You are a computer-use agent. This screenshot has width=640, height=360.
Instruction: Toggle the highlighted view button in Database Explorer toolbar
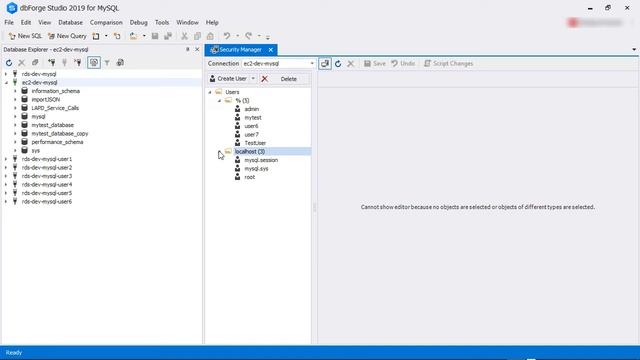click(x=94, y=63)
